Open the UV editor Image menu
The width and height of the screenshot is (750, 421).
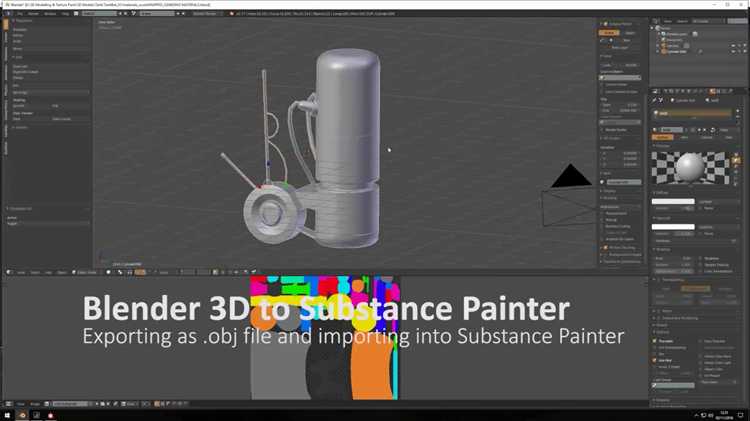(x=35, y=404)
